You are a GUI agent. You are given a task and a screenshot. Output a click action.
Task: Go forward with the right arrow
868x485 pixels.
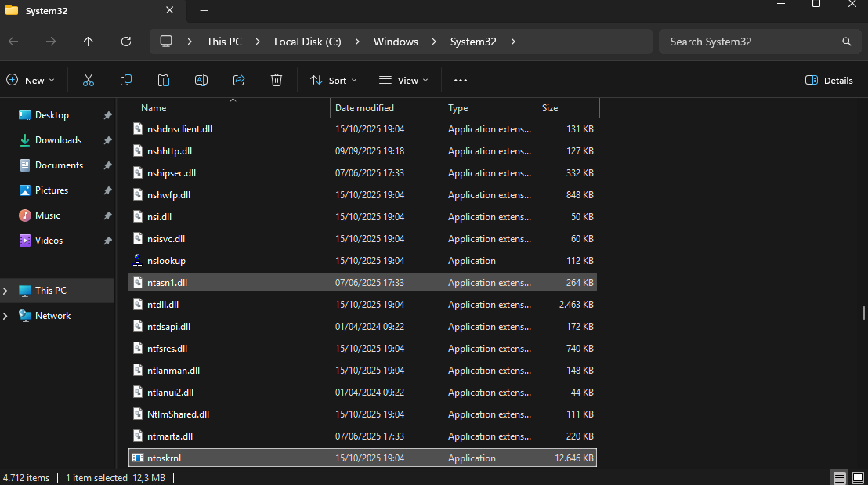(50, 42)
